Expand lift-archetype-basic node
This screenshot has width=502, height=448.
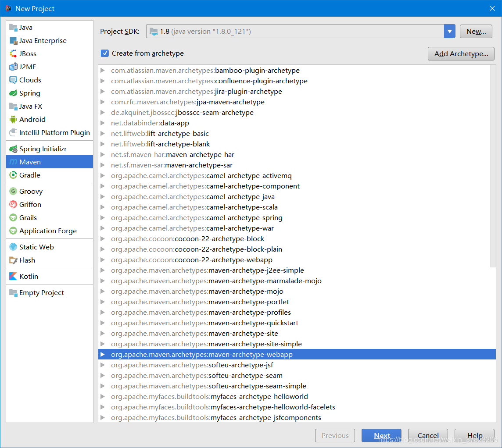(x=102, y=134)
